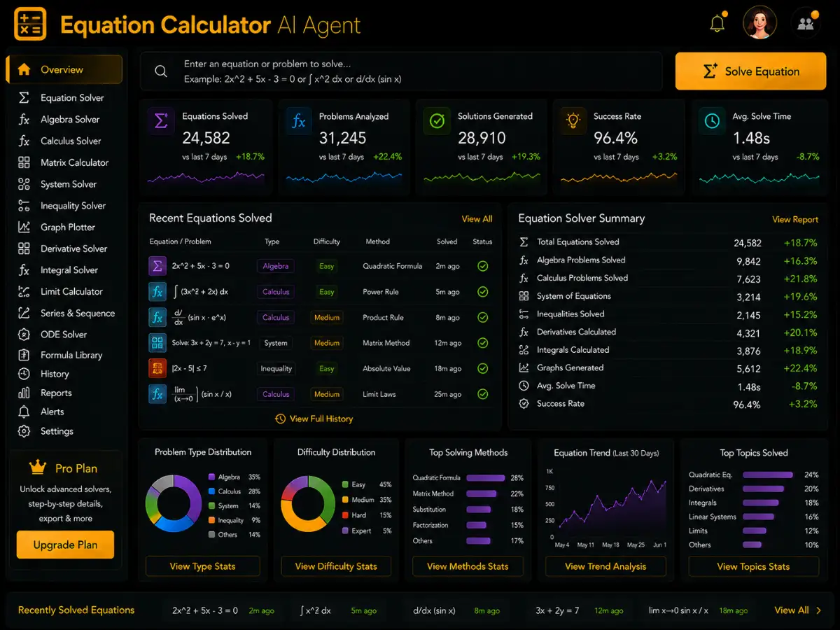Click the 2x^2 + 5x - 3 = 0 row icon
The image size is (840, 630).
pos(157,266)
